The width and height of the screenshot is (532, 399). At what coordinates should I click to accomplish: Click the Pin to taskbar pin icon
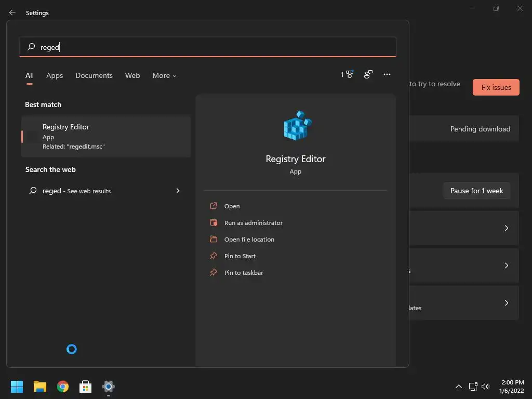coord(214,272)
